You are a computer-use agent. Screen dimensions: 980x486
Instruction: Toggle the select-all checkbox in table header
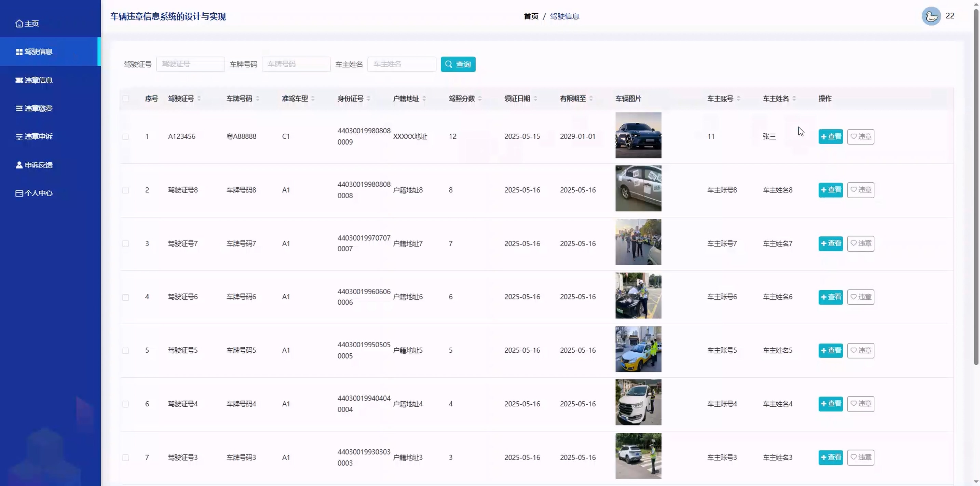[125, 99]
